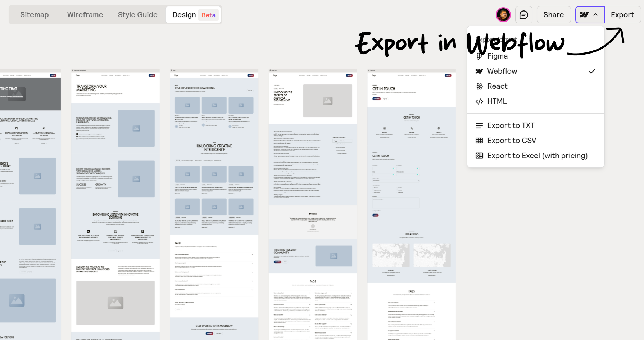Click the TXT lines icon
This screenshot has height=340, width=644.
(479, 125)
